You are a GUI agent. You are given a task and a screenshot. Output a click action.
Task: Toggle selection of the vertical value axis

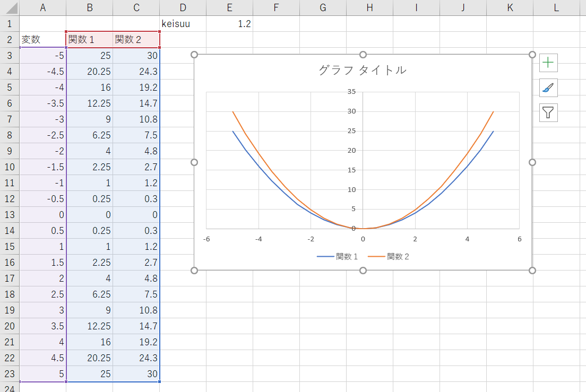[x=352, y=159]
